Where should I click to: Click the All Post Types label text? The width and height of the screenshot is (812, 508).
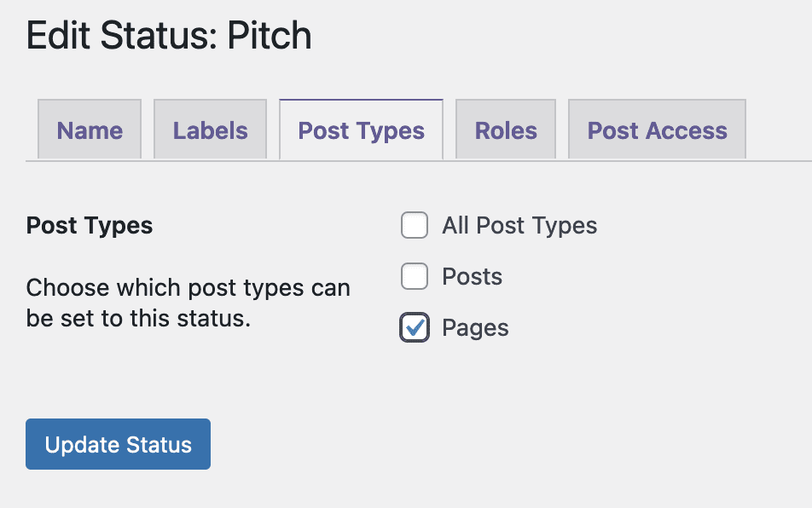click(x=519, y=225)
